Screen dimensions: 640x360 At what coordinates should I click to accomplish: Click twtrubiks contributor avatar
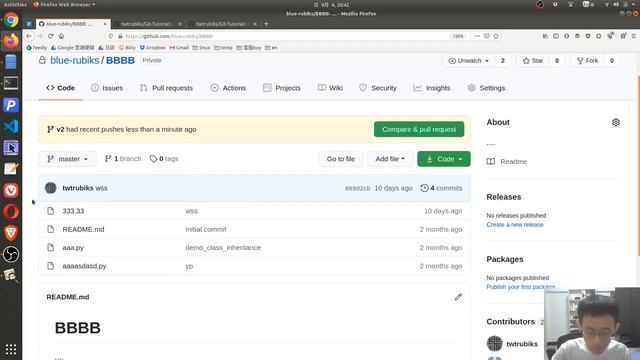[x=495, y=343]
